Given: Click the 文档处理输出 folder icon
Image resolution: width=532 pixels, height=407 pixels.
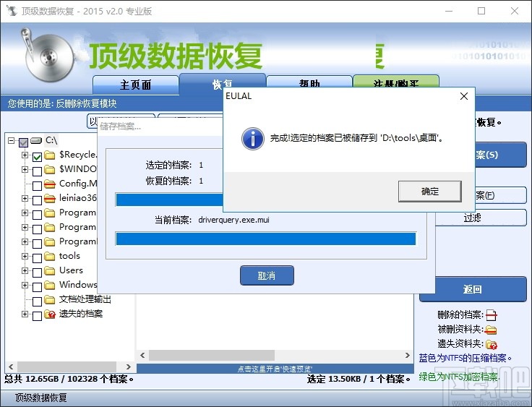Looking at the screenshot, I should [50, 300].
